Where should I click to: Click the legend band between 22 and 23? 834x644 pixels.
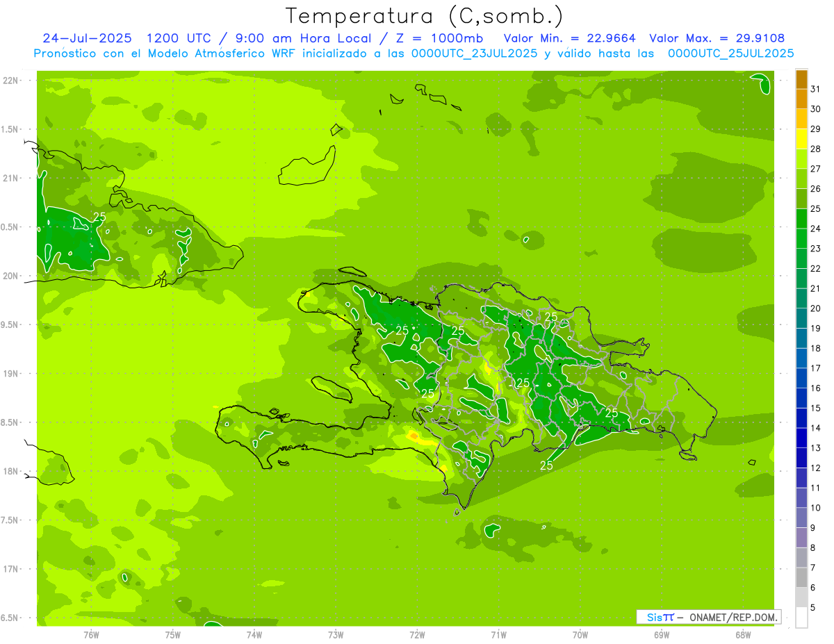[801, 258]
